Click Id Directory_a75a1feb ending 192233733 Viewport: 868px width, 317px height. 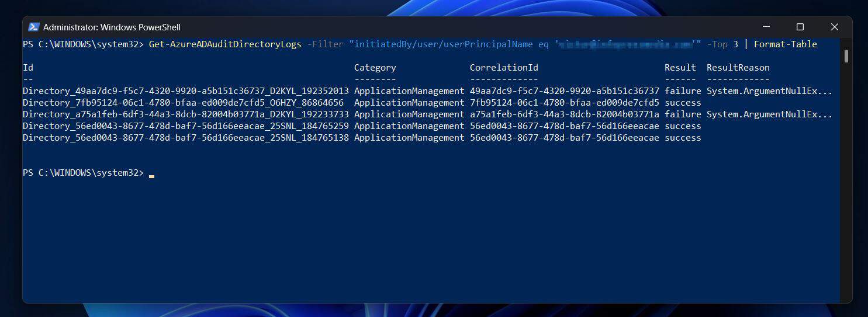pyautogui.click(x=186, y=114)
